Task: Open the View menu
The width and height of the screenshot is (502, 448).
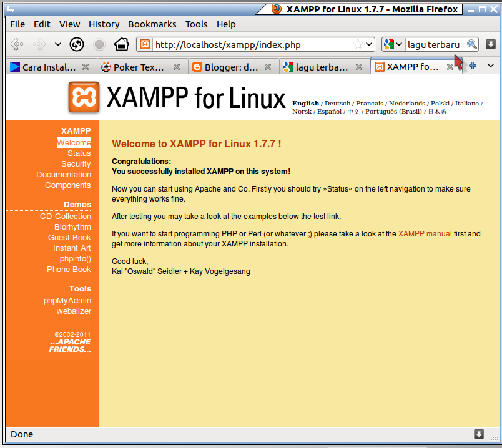Action: 69,24
